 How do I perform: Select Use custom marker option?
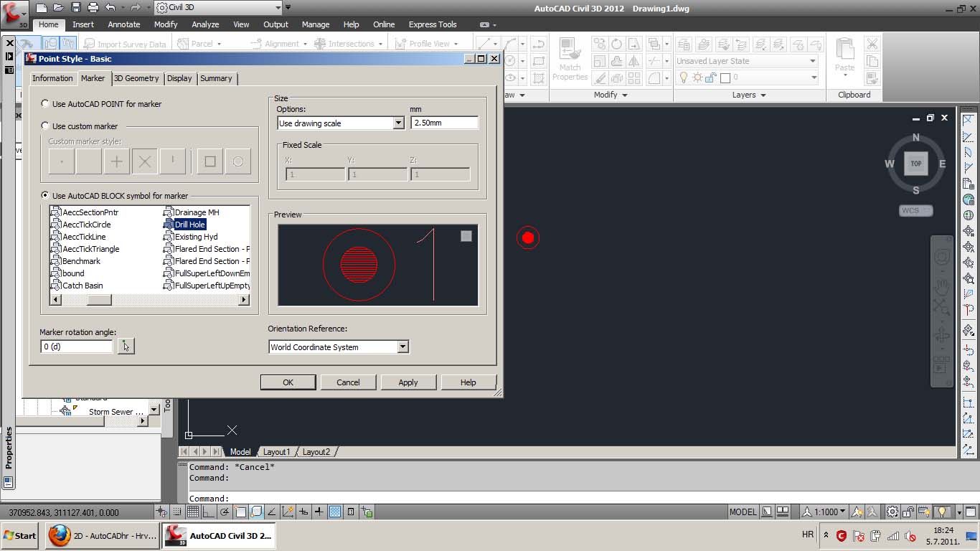click(x=46, y=126)
